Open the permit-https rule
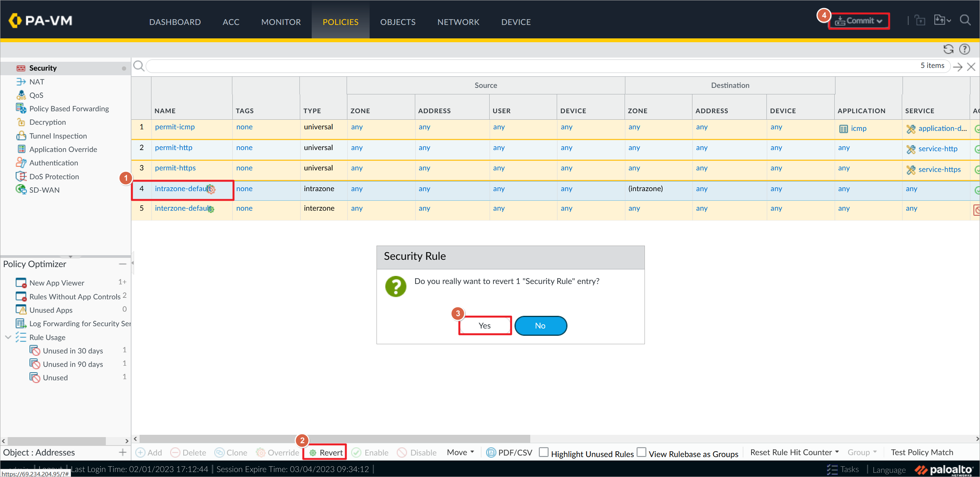 tap(175, 168)
